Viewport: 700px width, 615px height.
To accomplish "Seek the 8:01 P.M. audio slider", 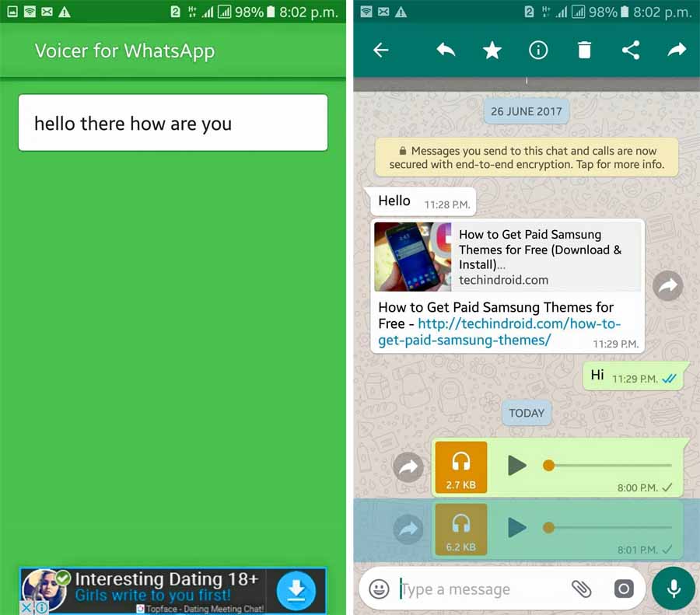I will (607, 527).
